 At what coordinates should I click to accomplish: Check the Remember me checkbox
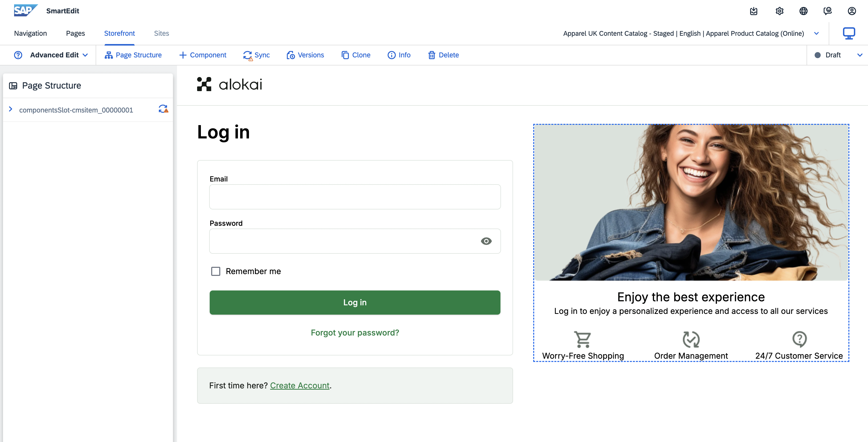[216, 271]
